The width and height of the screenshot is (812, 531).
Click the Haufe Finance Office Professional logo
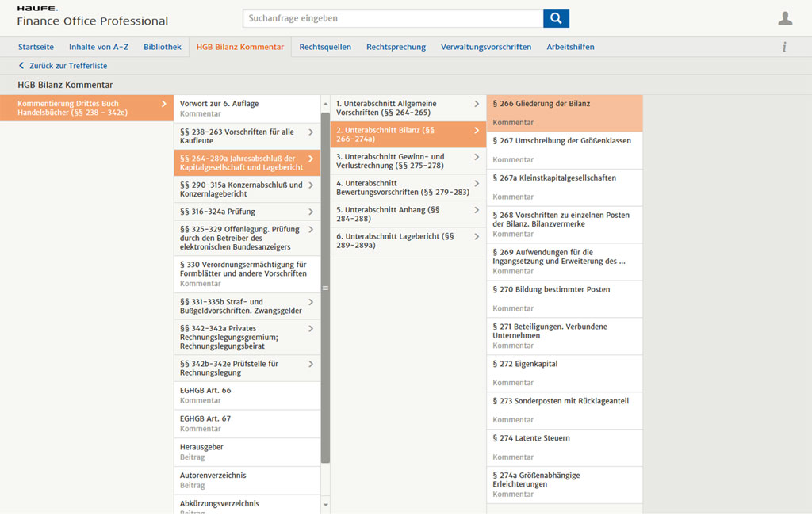tap(92, 16)
